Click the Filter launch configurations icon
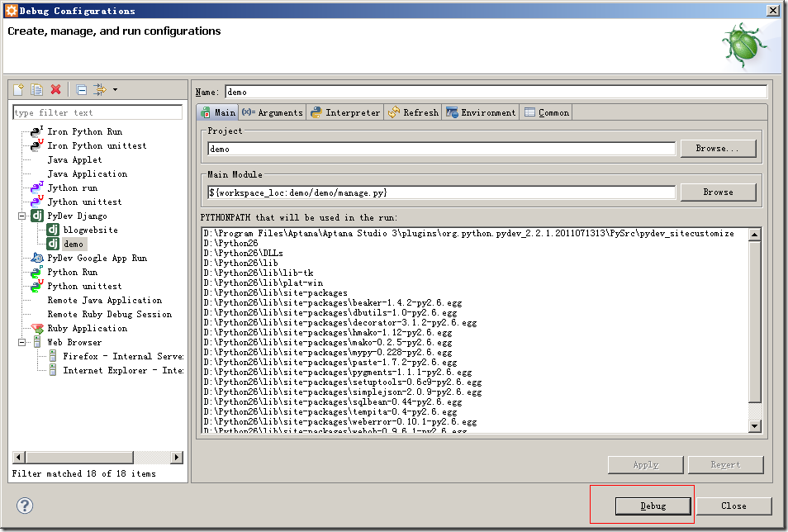 point(99,89)
